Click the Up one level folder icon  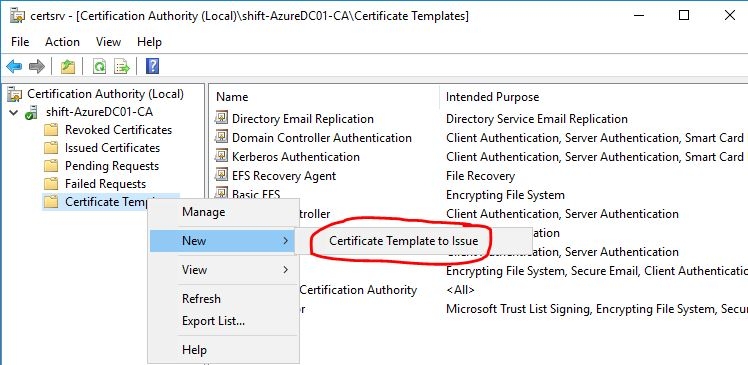click(68, 66)
